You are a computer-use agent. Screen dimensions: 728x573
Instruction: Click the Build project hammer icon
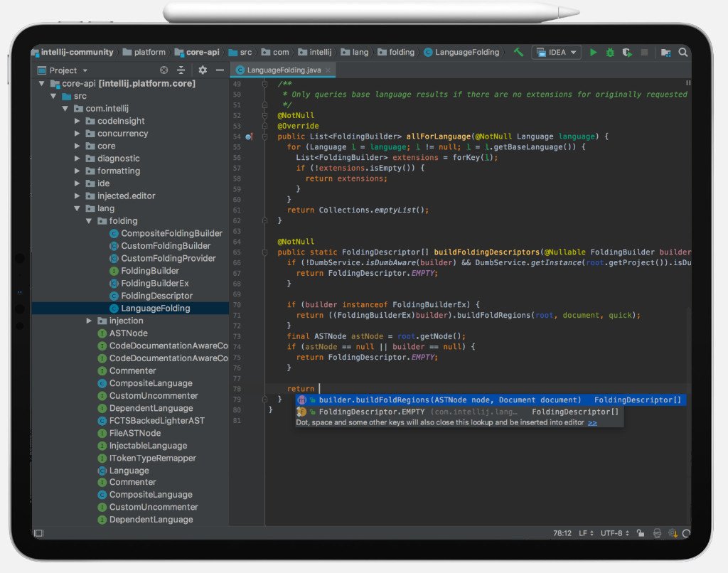(x=519, y=53)
